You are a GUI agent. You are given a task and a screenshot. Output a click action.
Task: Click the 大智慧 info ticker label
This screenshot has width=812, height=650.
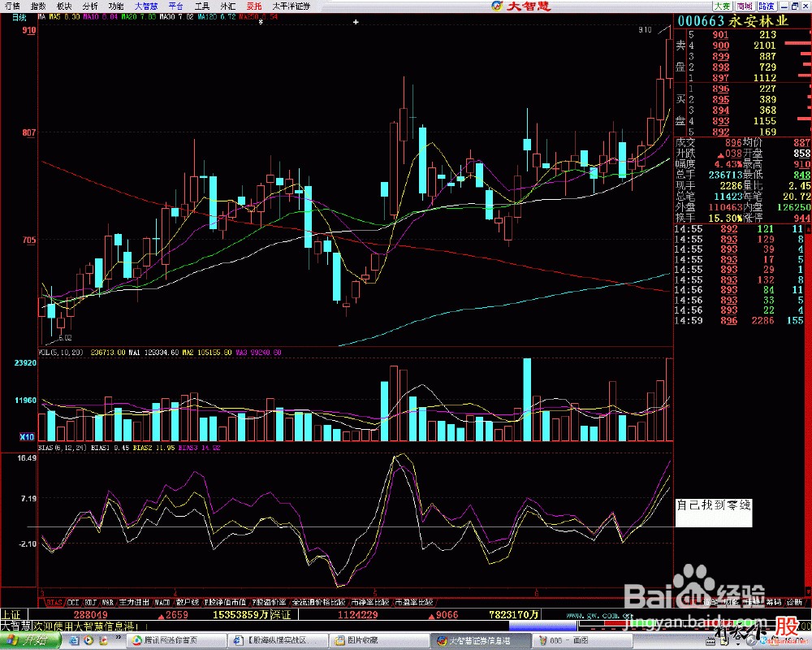[x=15, y=626]
